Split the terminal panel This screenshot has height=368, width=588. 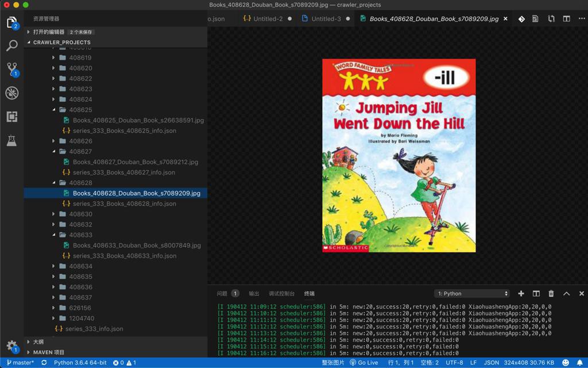click(536, 294)
